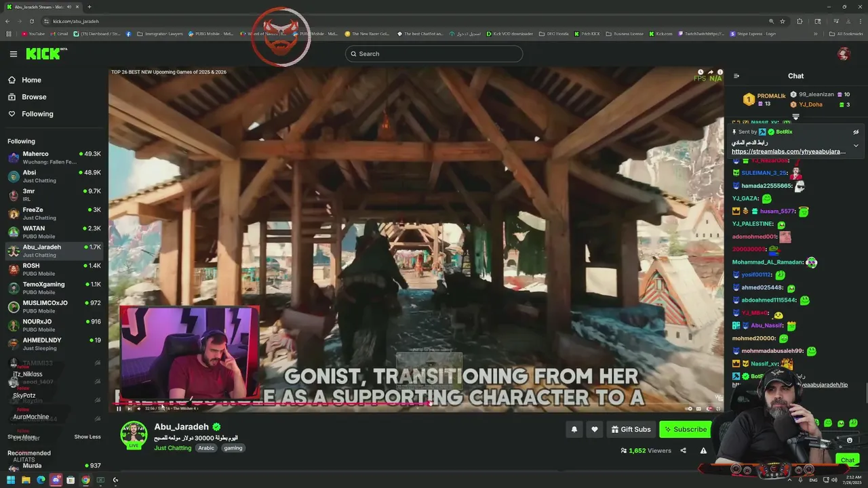The image size is (868, 488).
Task: Skip to next video in player
Action: 130,408
